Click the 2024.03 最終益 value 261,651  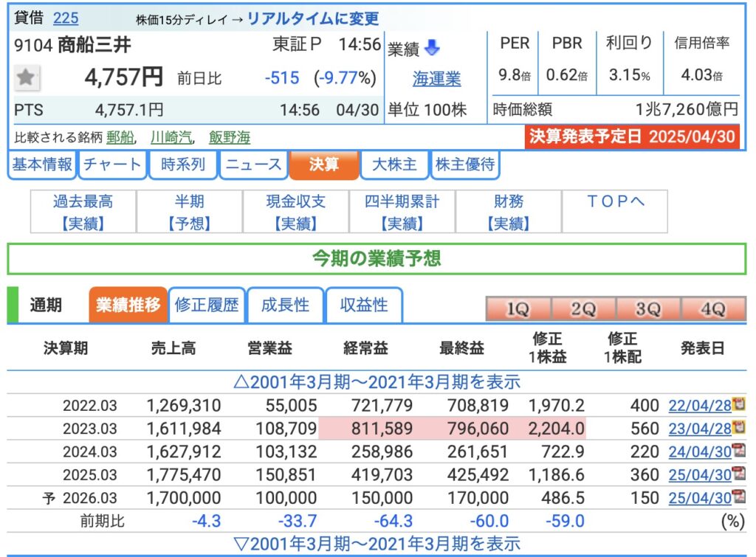478,452
